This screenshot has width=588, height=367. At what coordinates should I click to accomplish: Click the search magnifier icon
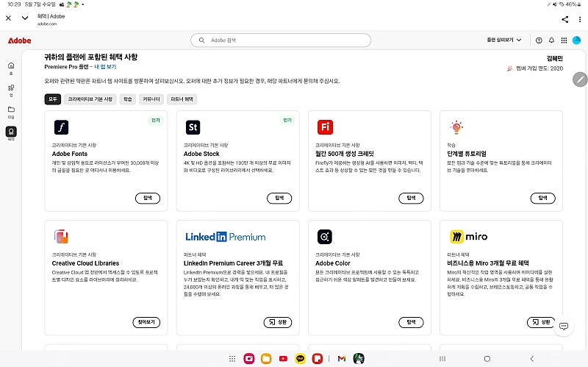tap(201, 40)
